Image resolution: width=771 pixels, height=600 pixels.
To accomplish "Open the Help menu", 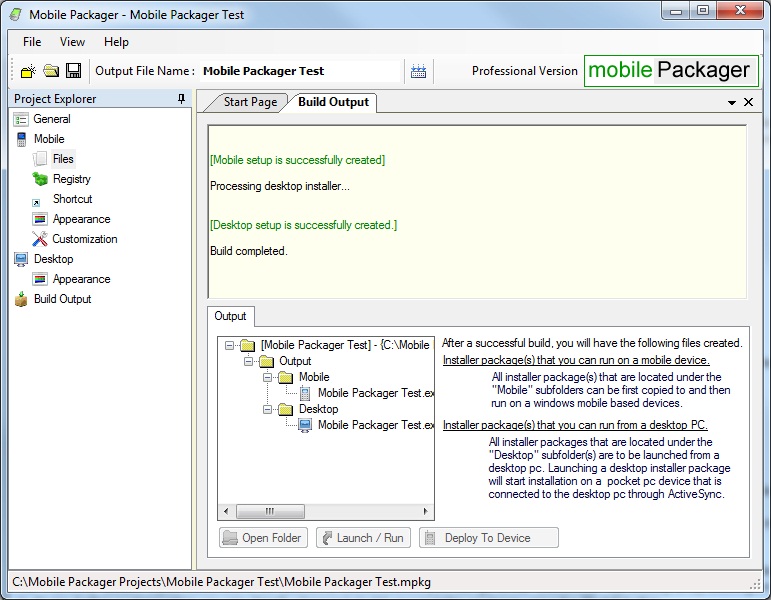I will [x=116, y=42].
